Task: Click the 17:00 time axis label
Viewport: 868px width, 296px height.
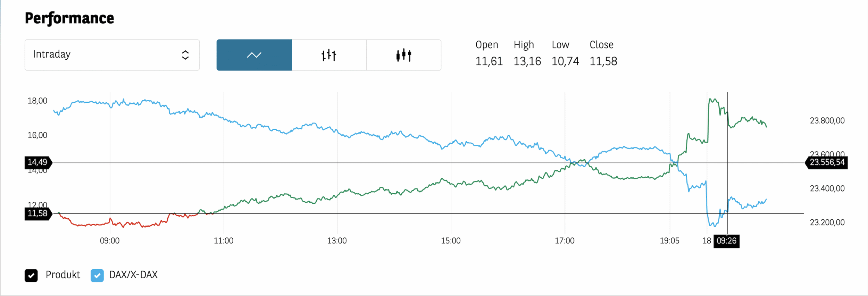Action: point(565,241)
